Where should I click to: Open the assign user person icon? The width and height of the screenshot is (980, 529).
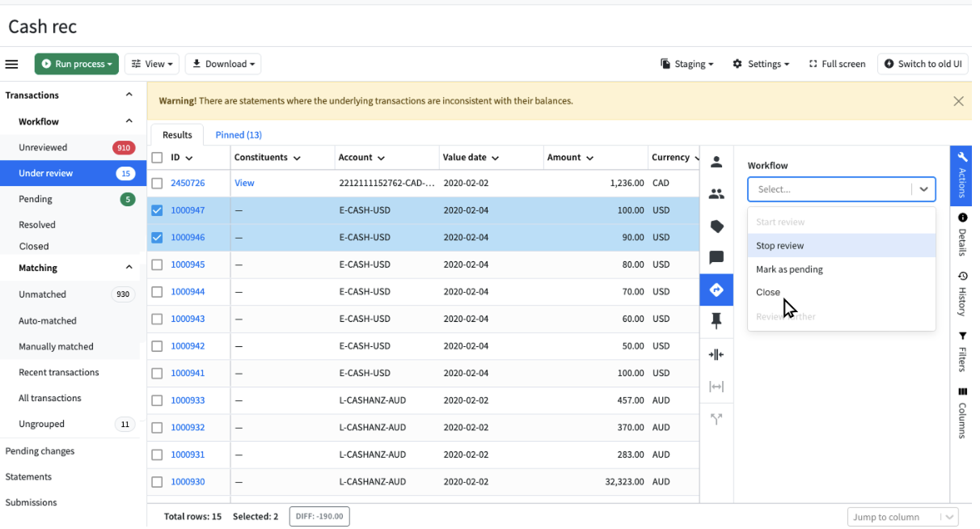[716, 162]
